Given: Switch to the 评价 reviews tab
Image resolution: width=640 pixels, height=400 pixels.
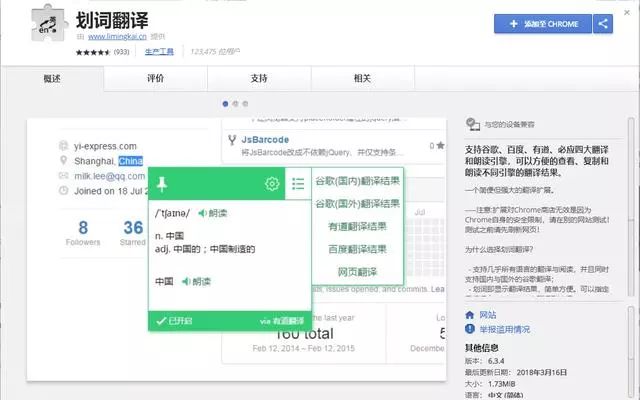Looking at the screenshot, I should click(154, 77).
